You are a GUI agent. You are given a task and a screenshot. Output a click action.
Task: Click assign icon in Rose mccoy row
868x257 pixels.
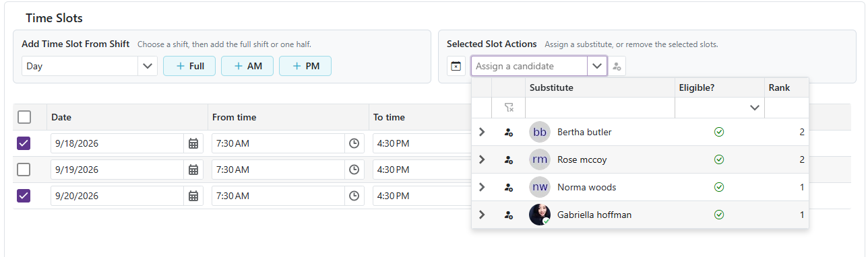coord(509,160)
